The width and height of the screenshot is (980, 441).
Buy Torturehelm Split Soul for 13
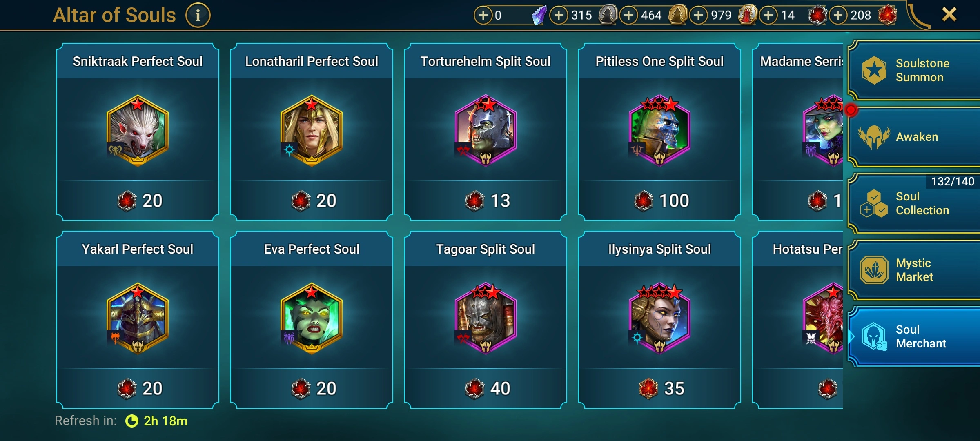click(486, 200)
